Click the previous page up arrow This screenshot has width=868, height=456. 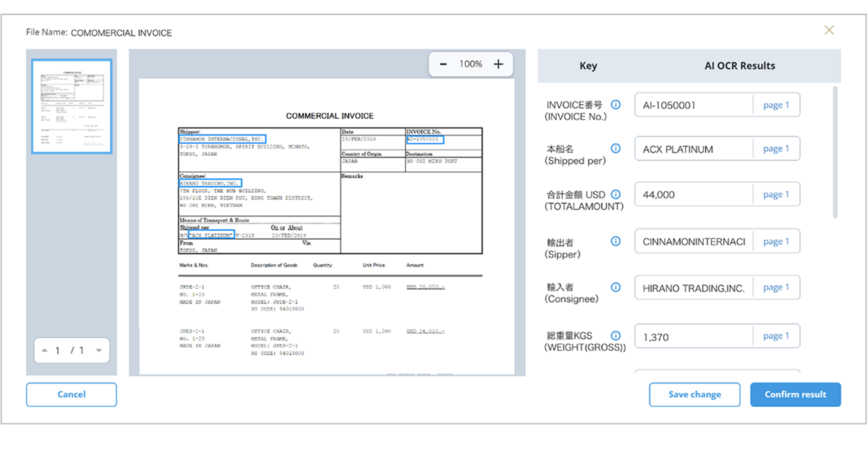point(45,350)
